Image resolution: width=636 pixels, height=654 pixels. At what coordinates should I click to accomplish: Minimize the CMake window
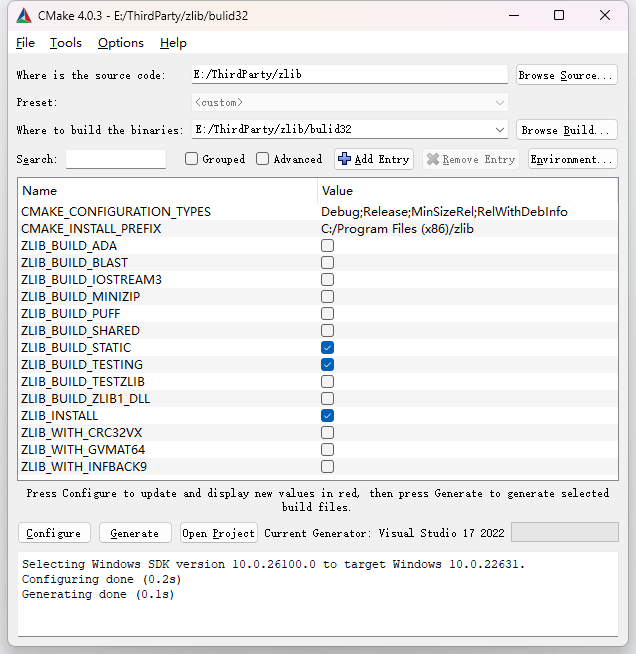coord(514,16)
